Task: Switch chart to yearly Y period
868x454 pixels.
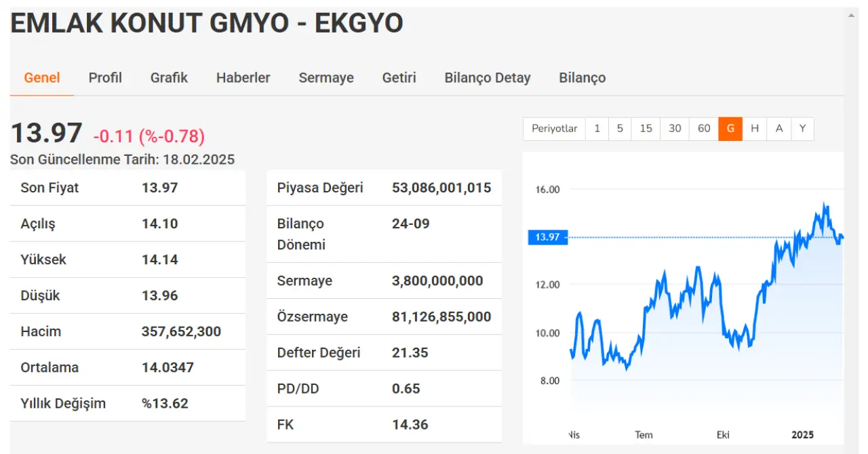Action: (802, 129)
